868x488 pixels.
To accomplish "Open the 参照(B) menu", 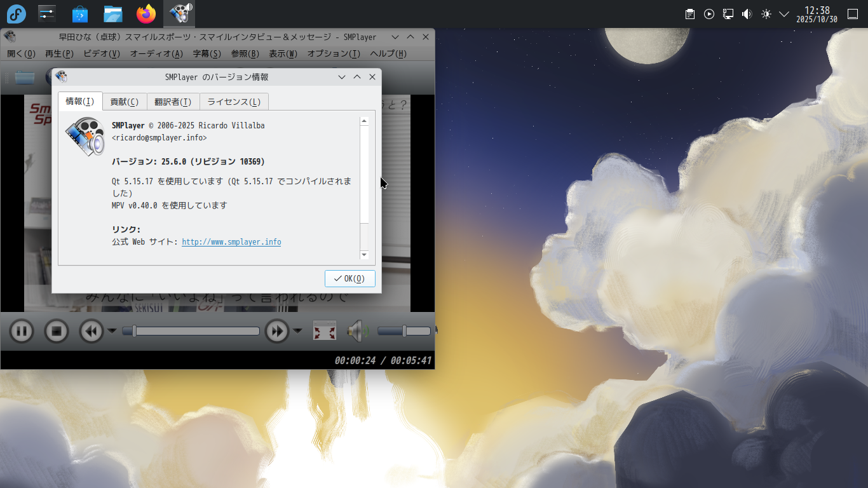I will point(245,54).
